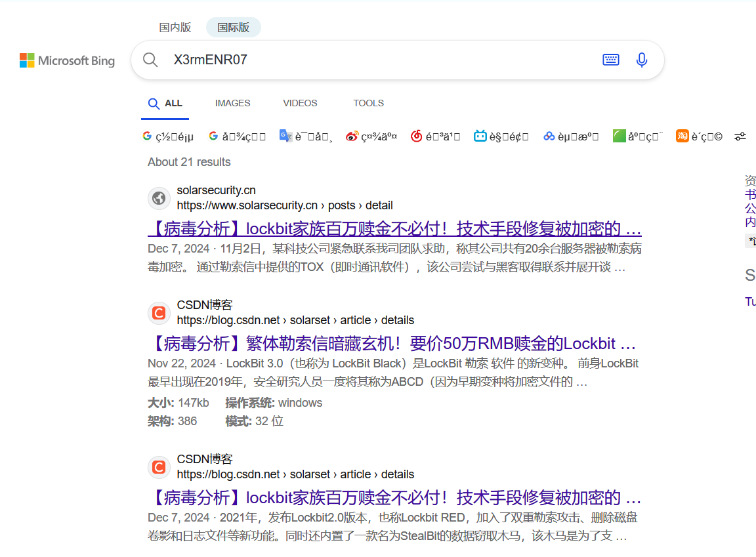
Task: Click the magnifier search icon in search box
Action: (x=150, y=60)
